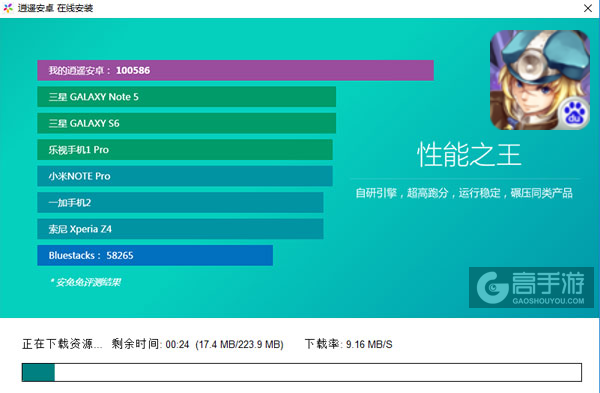Click the Baidu paw badge on the game icon
The image size is (600, 393).
tap(574, 114)
